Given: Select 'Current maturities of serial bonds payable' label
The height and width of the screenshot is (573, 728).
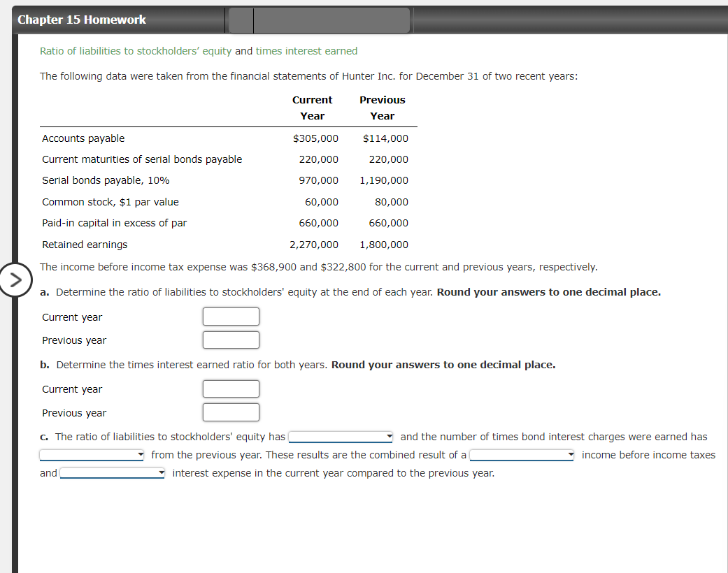Looking at the screenshot, I should tap(142, 159).
